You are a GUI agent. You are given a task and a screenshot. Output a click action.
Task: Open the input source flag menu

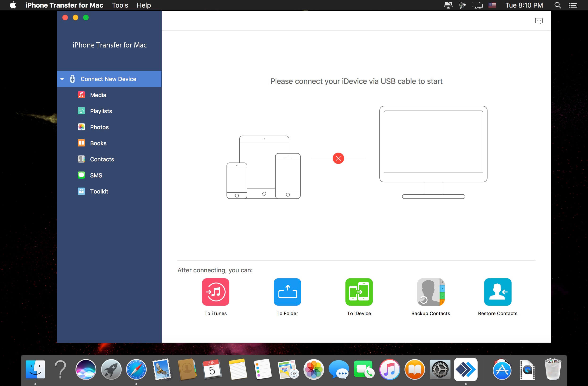tap(492, 5)
